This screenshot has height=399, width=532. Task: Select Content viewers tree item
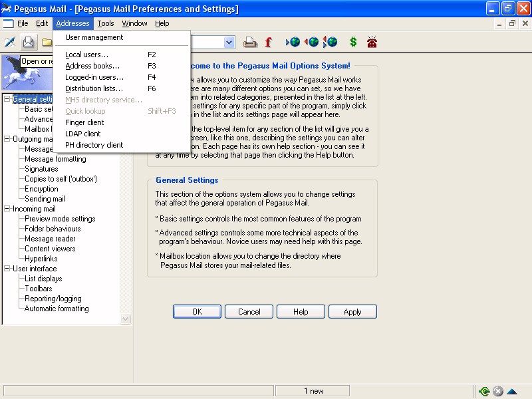[x=50, y=249]
